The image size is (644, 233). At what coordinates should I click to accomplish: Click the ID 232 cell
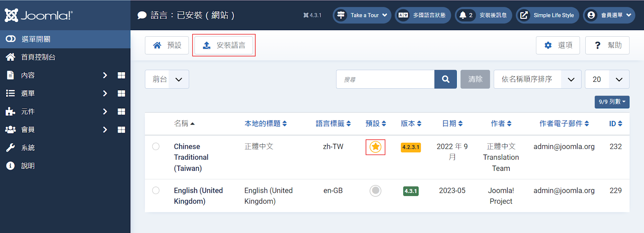[616, 146]
